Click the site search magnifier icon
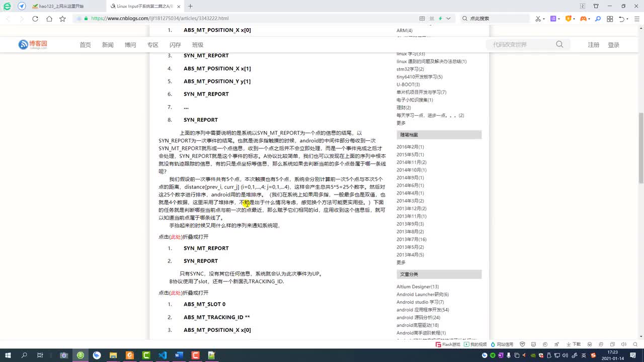 pyautogui.click(x=559, y=44)
